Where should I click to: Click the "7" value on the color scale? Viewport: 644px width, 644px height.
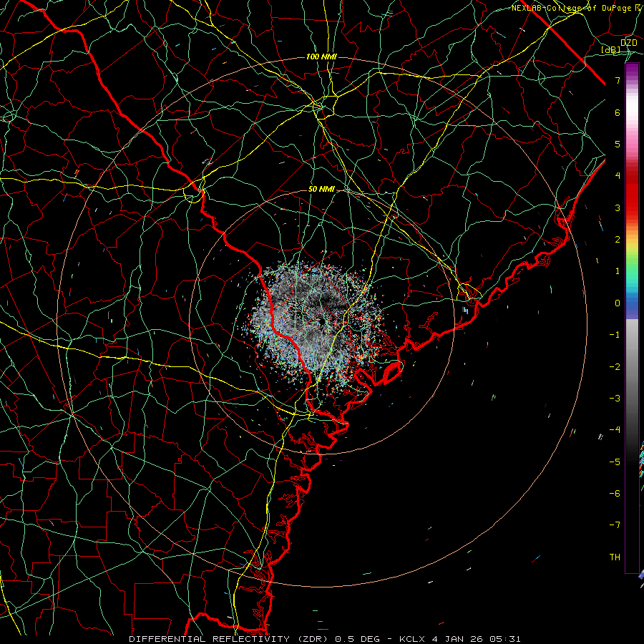point(618,80)
